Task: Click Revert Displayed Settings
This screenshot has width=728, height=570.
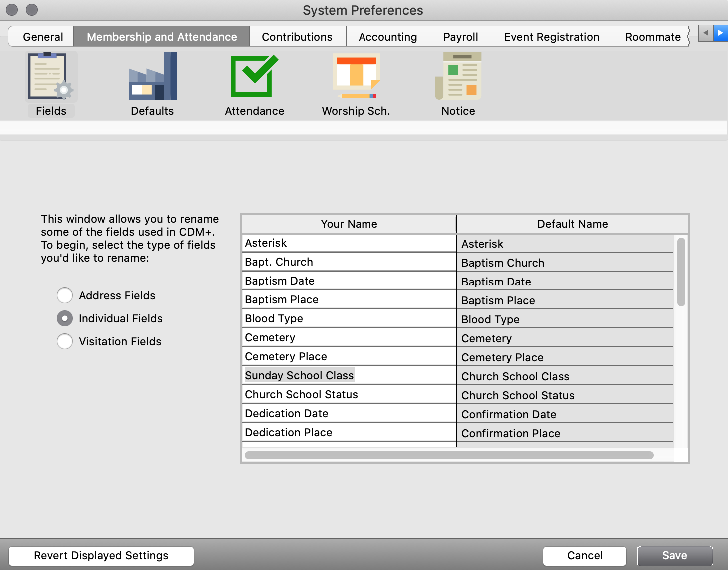Action: pos(101,556)
